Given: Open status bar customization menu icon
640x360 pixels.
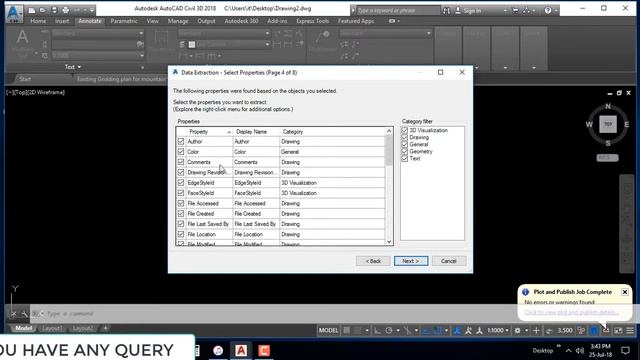Looking at the screenshot, I should coord(630,330).
